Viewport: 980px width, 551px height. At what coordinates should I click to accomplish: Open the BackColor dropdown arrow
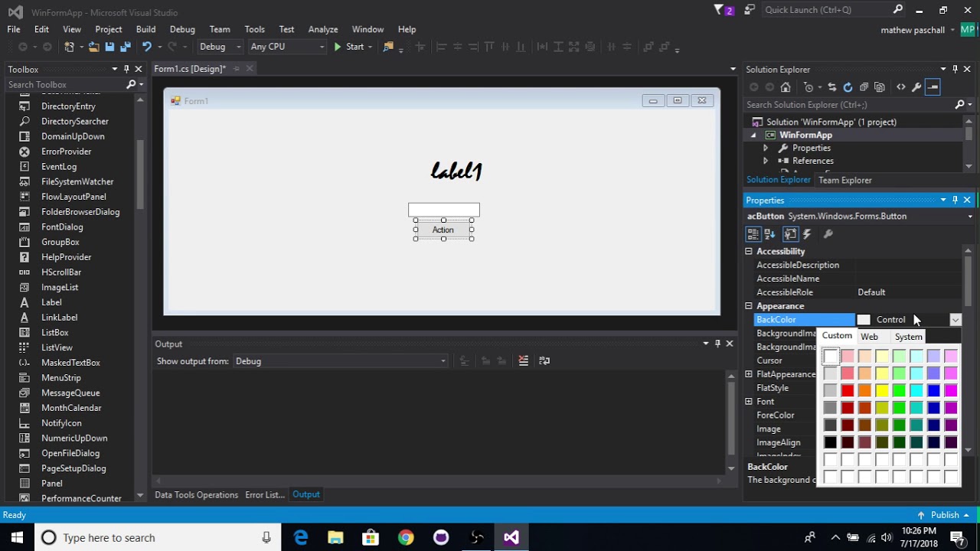click(955, 320)
